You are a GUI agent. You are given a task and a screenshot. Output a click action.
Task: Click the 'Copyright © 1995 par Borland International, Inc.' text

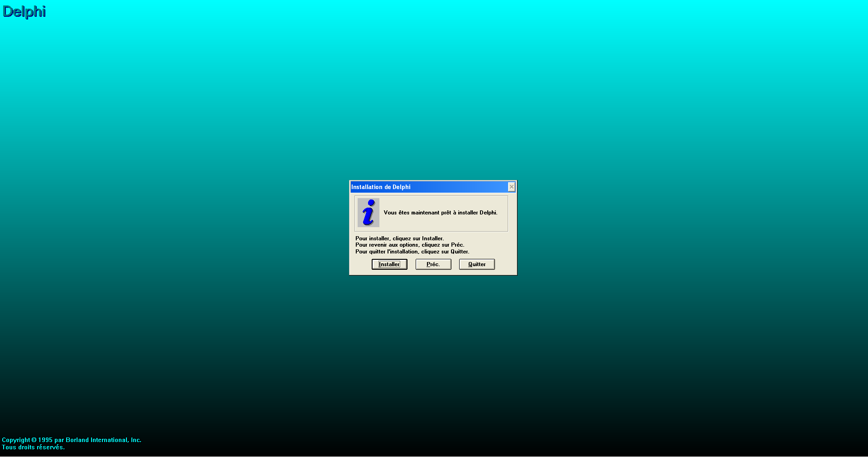pyautogui.click(x=72, y=440)
